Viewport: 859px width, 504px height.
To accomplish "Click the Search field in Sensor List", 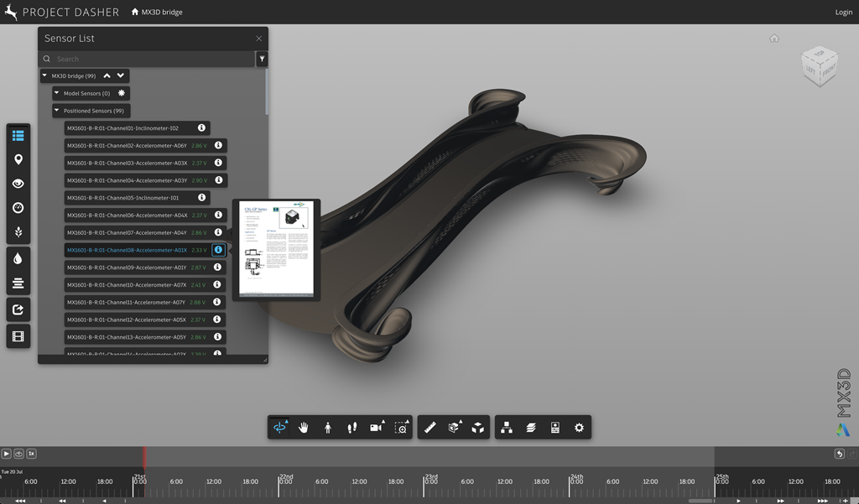I will point(151,60).
